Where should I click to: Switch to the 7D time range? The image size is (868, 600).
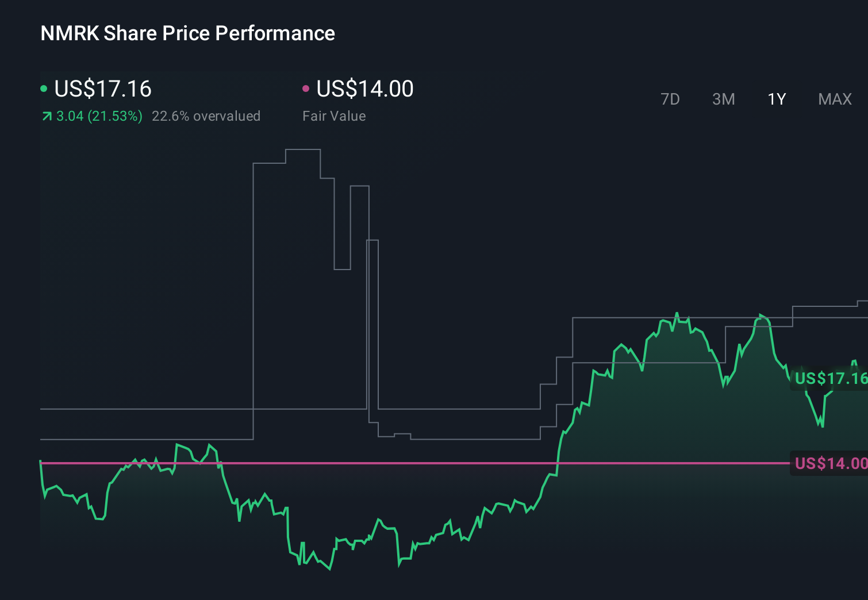click(670, 99)
